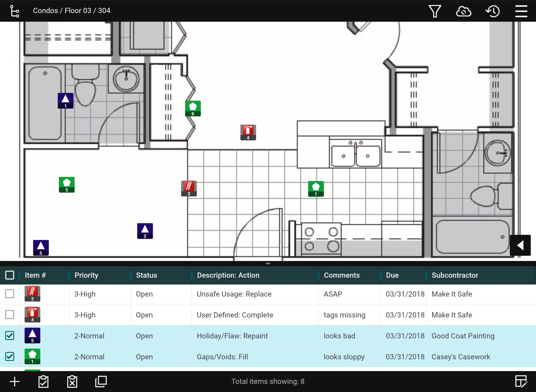This screenshot has height=392, width=536.
Task: Click the cloud sync icon
Action: click(x=464, y=11)
